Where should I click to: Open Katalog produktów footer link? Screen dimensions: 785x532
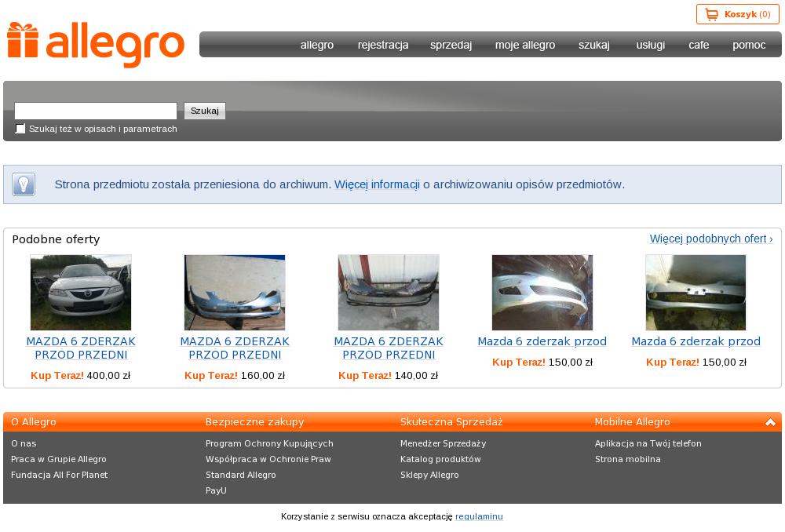pos(440,460)
